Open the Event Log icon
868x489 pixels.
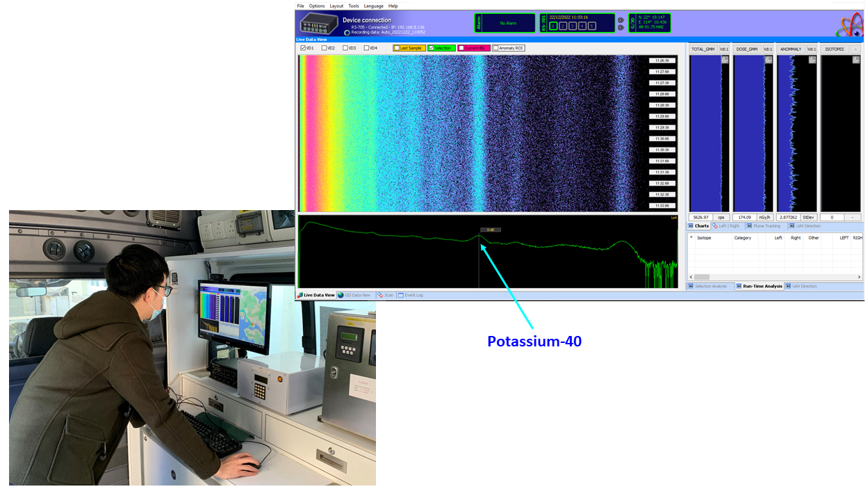(x=400, y=294)
